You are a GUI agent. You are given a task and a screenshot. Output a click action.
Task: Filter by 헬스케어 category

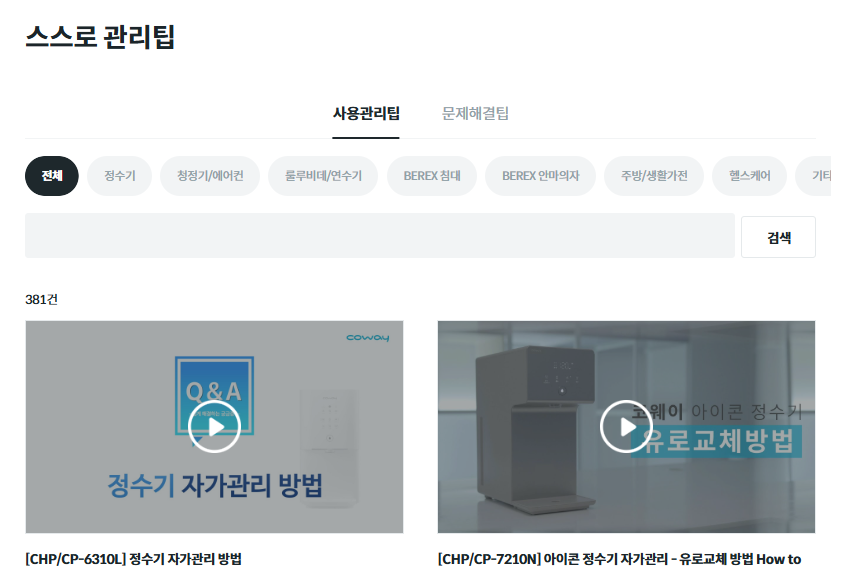coord(750,176)
